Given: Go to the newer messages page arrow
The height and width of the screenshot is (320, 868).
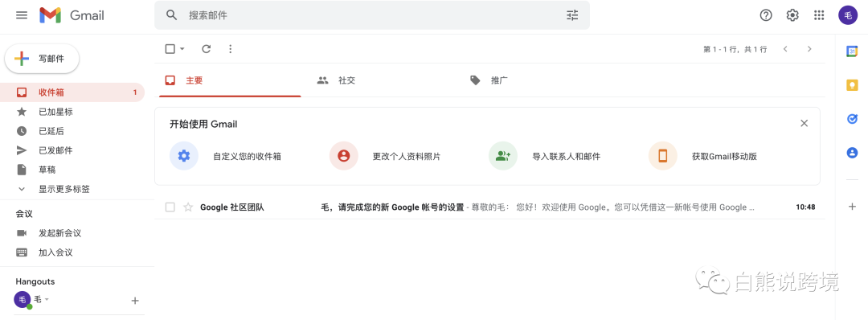Looking at the screenshot, I should [x=785, y=49].
